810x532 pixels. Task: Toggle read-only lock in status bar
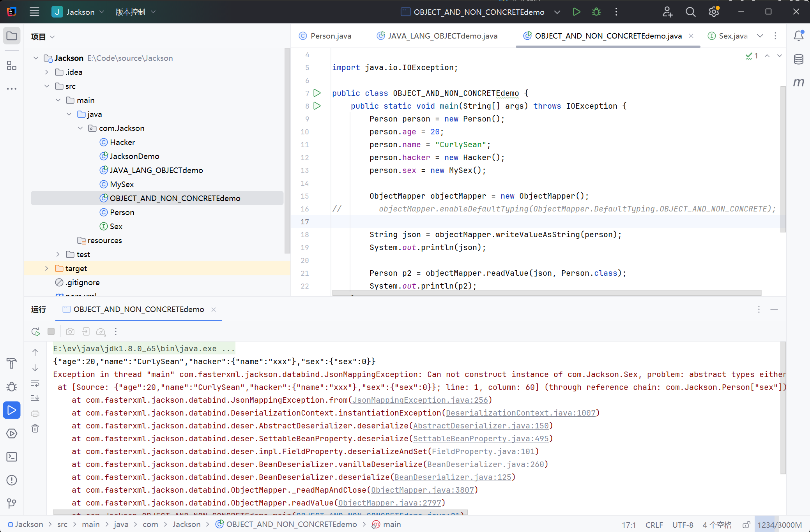click(x=746, y=525)
